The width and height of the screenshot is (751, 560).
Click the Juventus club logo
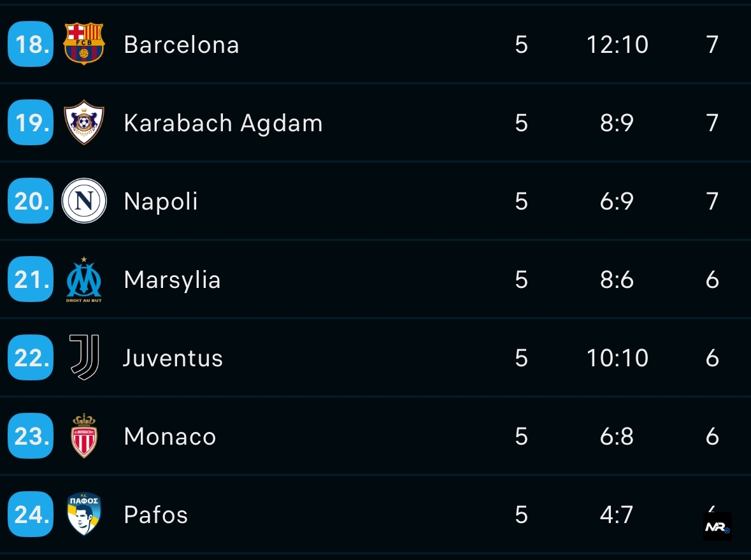(83, 357)
